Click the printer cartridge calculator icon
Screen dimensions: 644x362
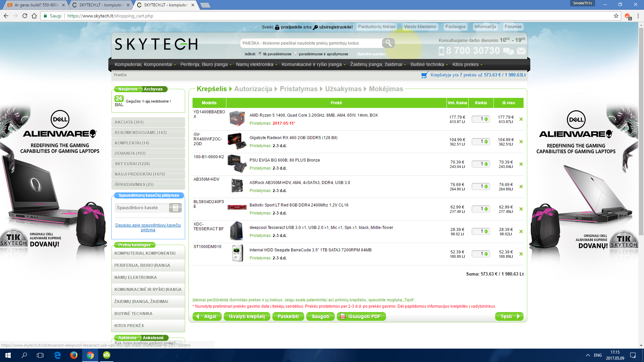[x=175, y=208]
